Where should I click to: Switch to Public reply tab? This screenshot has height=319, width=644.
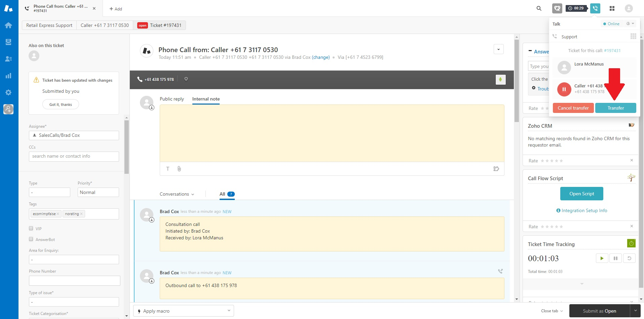172,99
